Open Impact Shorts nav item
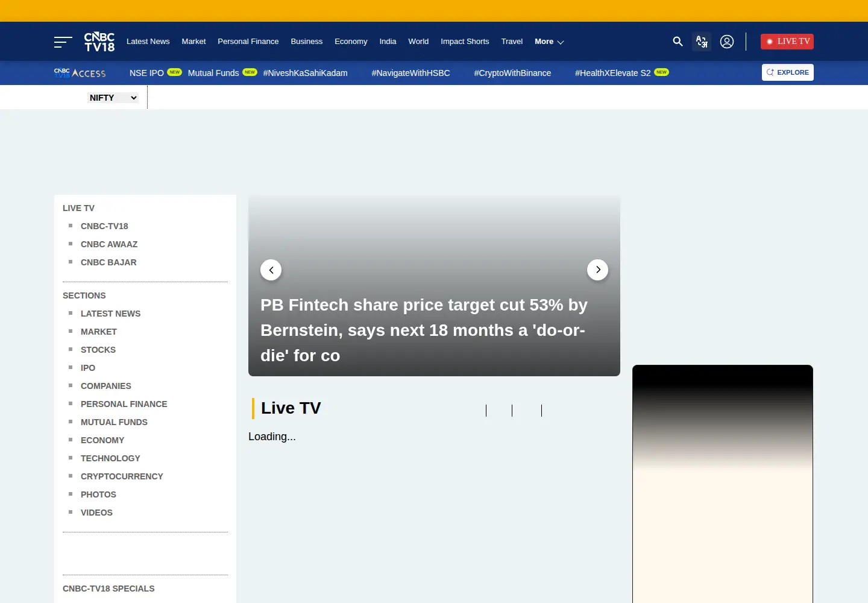The image size is (868, 603). [x=465, y=42]
